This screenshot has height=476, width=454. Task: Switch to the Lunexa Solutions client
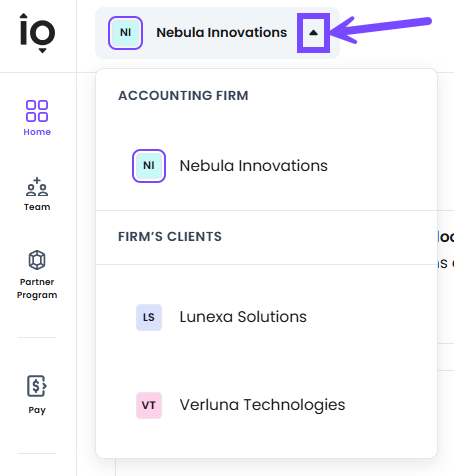(x=266, y=317)
